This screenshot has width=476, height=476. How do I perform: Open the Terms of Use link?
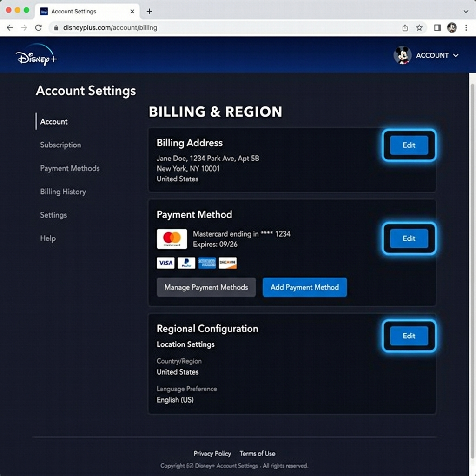(258, 454)
